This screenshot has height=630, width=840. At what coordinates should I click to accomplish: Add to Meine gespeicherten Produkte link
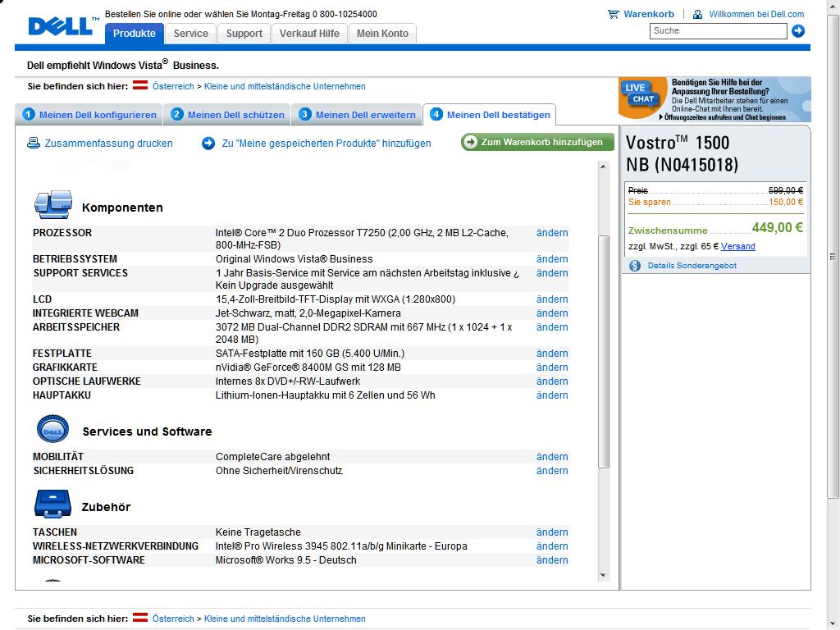point(326,143)
